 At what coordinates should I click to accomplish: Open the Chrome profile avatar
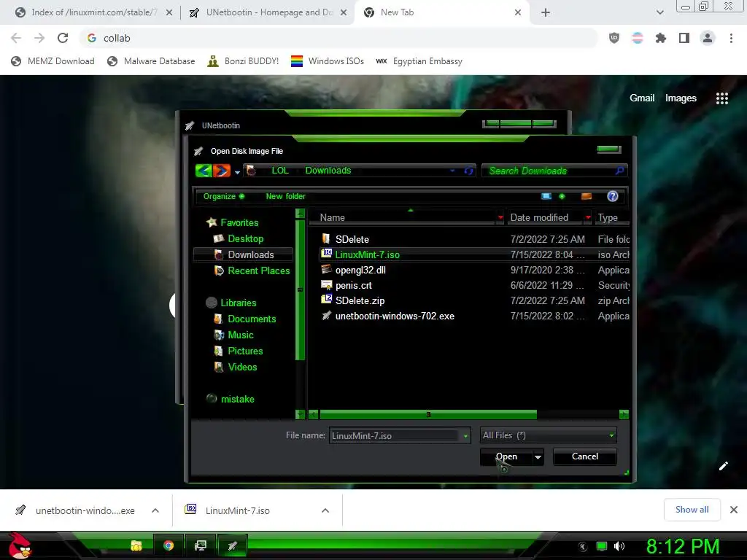[708, 38]
